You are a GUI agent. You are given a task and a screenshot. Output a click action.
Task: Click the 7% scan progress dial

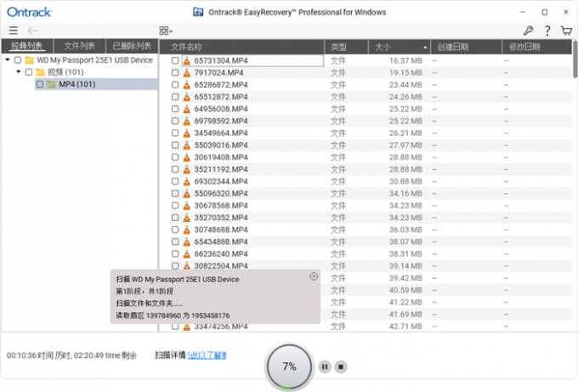289,366
